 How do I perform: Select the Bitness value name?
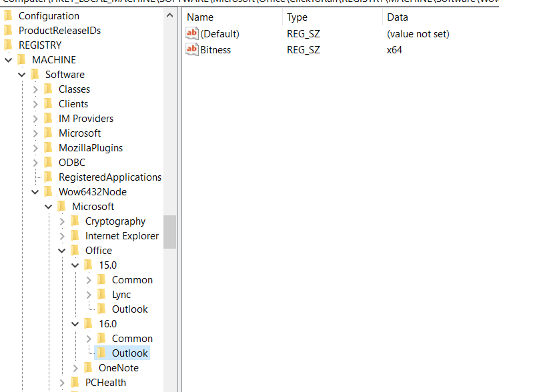[215, 50]
